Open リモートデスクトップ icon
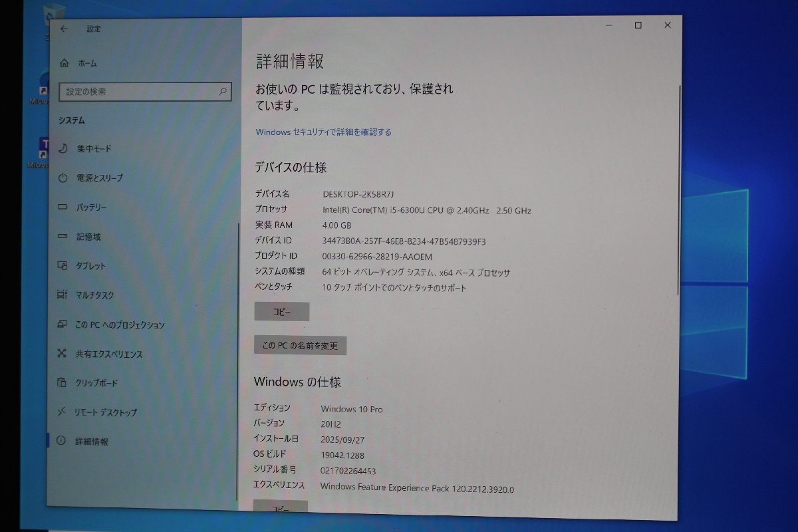 (x=61, y=412)
